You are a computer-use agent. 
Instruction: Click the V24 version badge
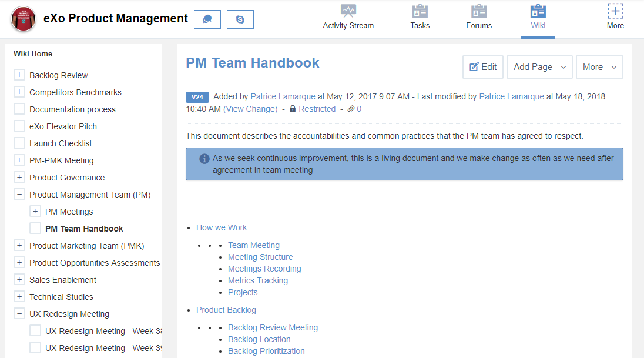tap(197, 97)
